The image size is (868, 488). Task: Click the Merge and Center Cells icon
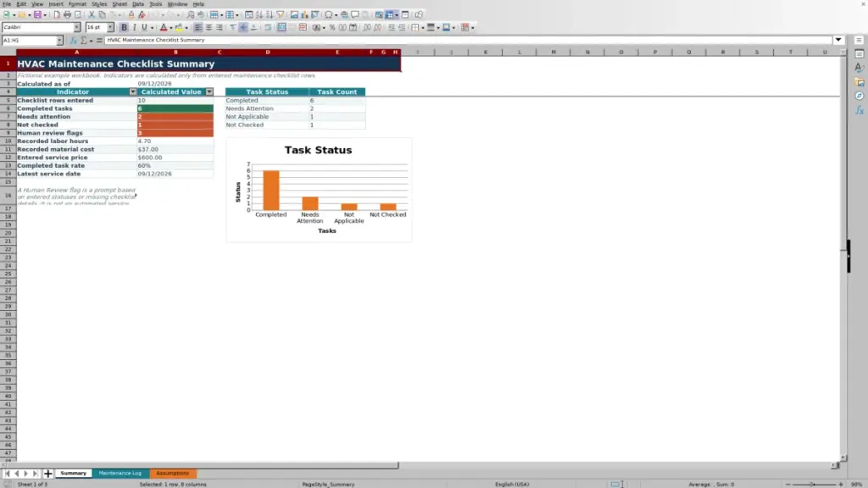pyautogui.click(x=281, y=28)
